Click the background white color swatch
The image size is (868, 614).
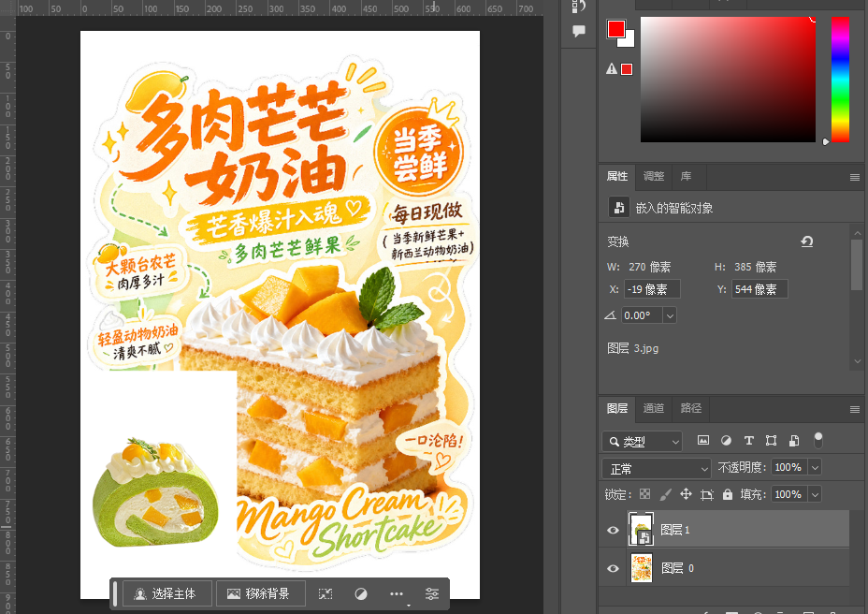(629, 41)
